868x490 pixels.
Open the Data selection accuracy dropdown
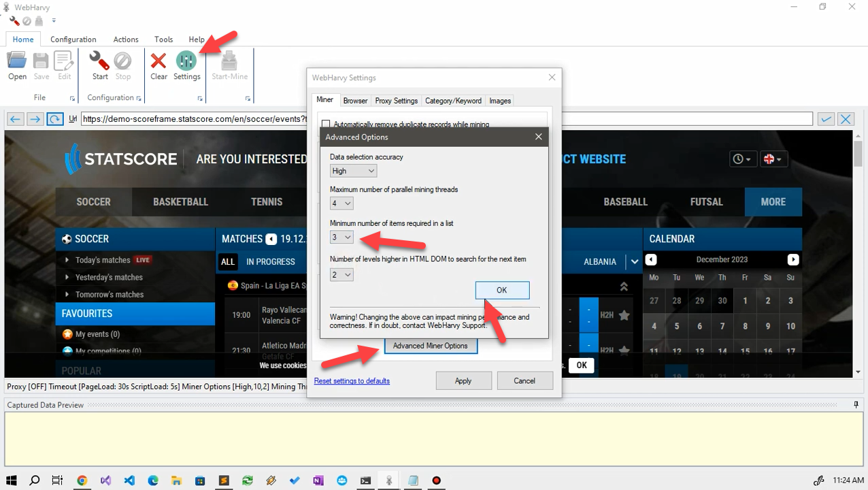click(353, 171)
